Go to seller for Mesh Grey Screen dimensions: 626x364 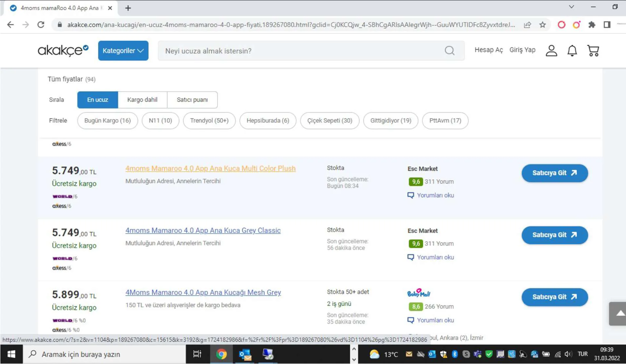pyautogui.click(x=555, y=297)
